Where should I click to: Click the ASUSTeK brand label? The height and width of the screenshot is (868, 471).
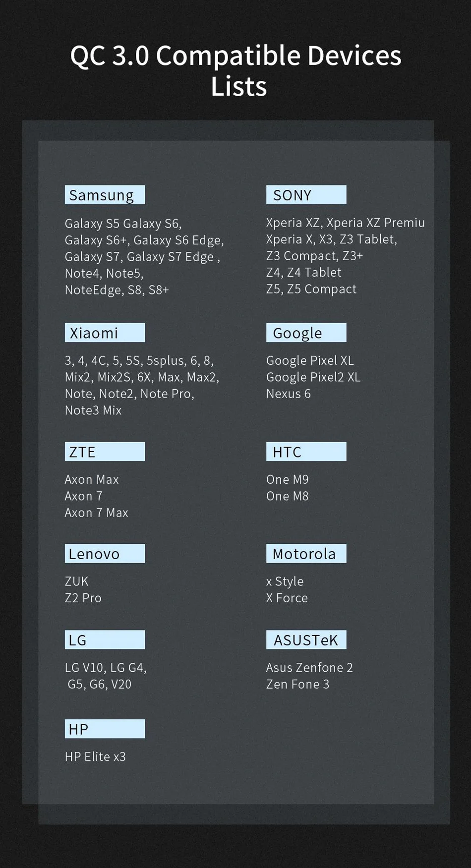[306, 640]
